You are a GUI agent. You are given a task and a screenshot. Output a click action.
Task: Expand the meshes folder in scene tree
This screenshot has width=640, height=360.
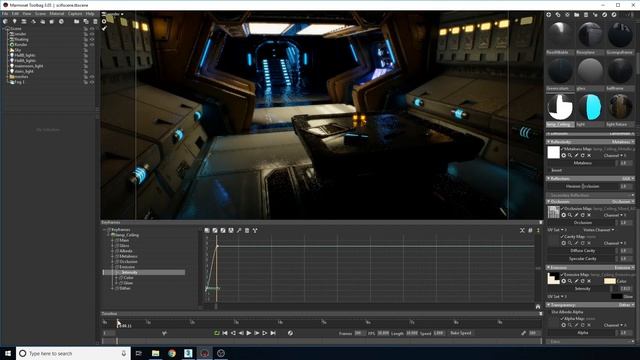(x=7, y=76)
